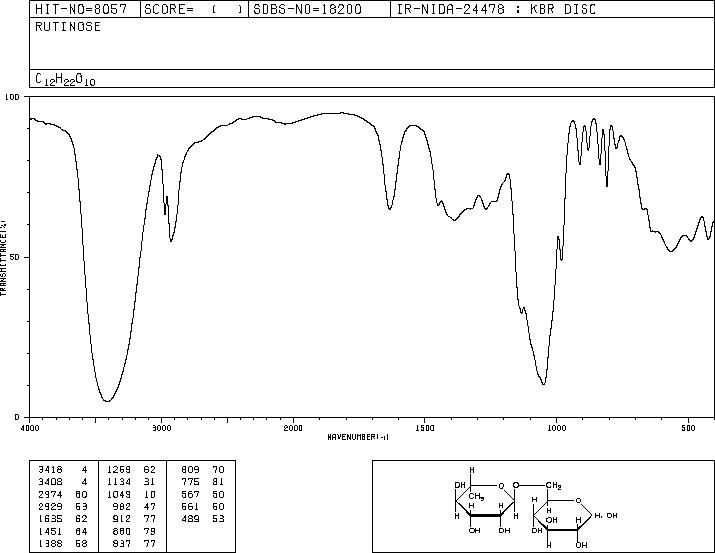
Task: Click the 2000 wavenumber axis label
Action: tap(293, 428)
